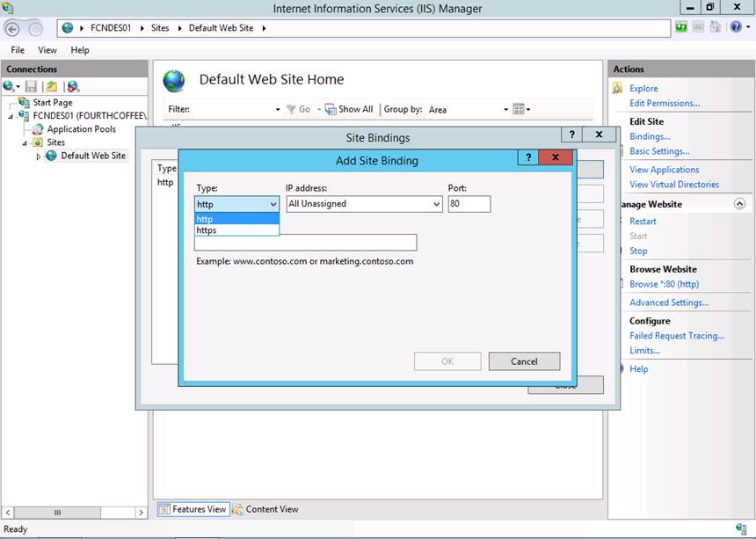This screenshot has height=539, width=756.
Task: Click into the Port field showing 80
Action: pos(468,204)
